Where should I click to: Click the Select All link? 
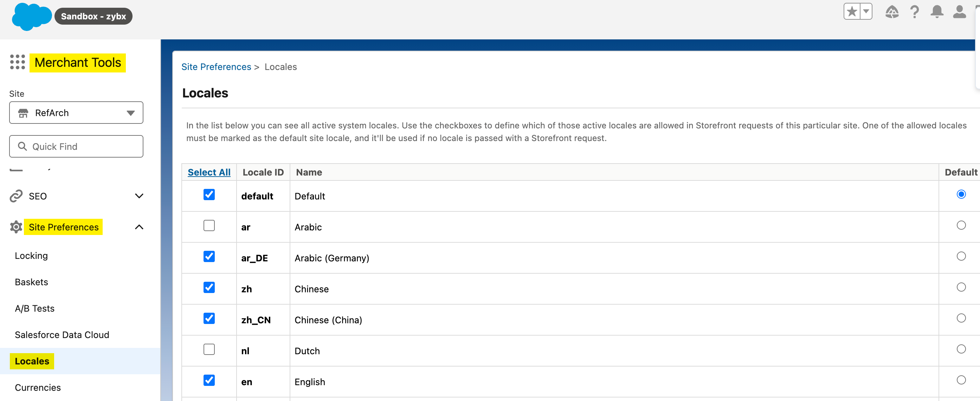point(209,172)
